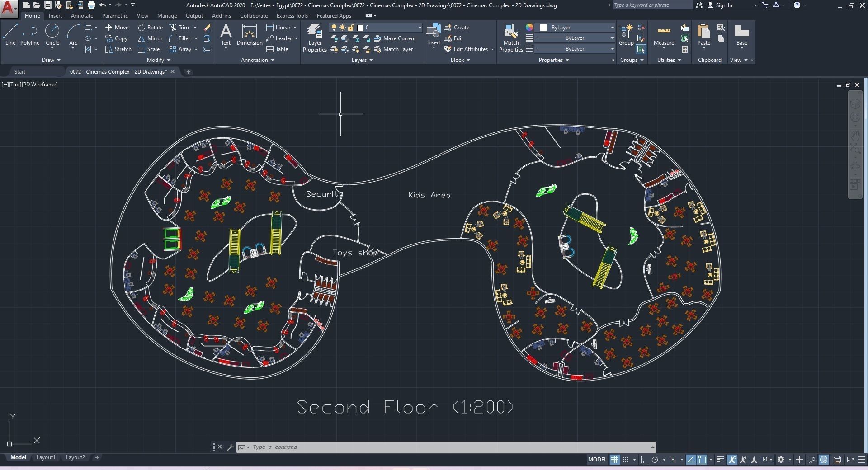Switch to the Layout1 tab
The height and width of the screenshot is (470, 868).
click(x=46, y=457)
